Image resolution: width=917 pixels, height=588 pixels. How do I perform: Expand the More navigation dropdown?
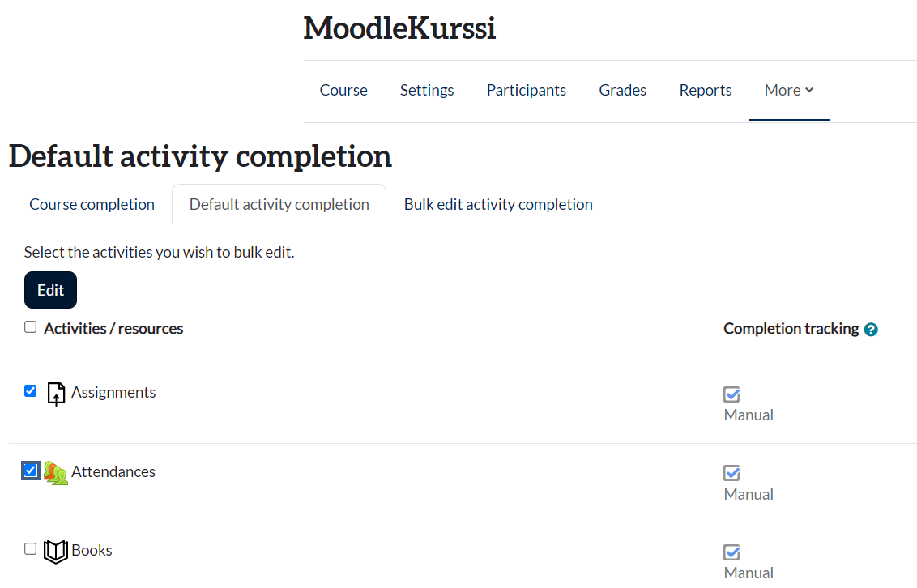[789, 91]
